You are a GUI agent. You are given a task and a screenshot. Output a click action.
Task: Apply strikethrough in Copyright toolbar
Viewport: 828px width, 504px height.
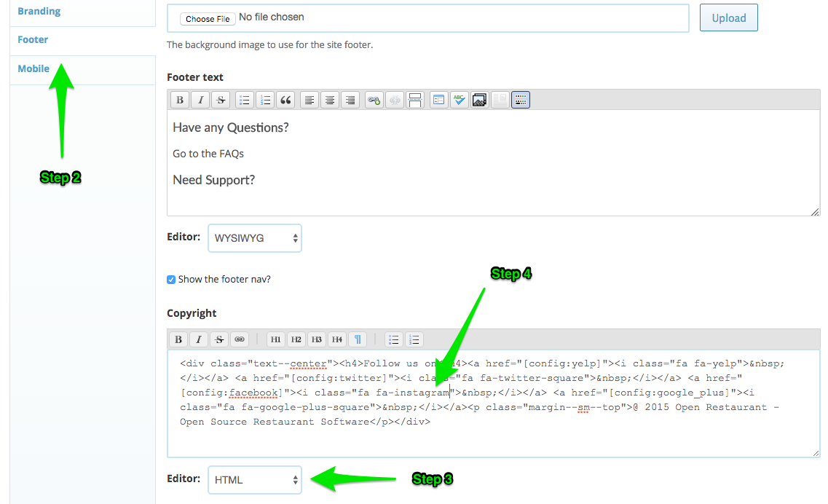[219, 339]
